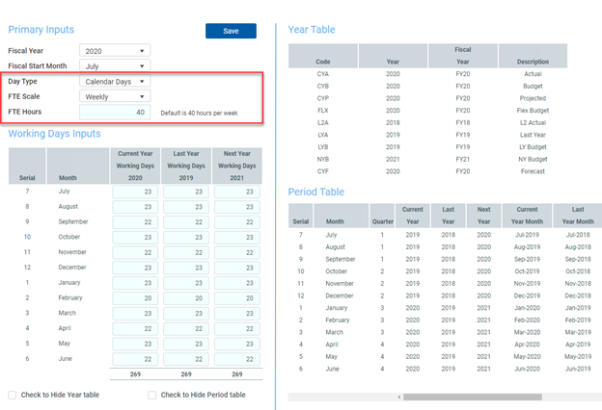Expand the FTE Scale dropdown

115,97
